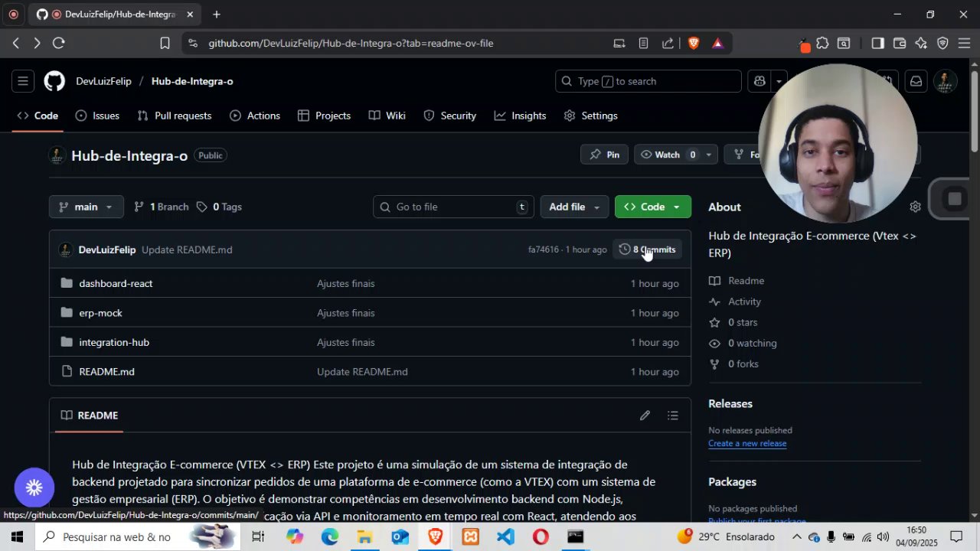
Task: Expand the dropdown arrow beside Copilot
Action: 779,81
